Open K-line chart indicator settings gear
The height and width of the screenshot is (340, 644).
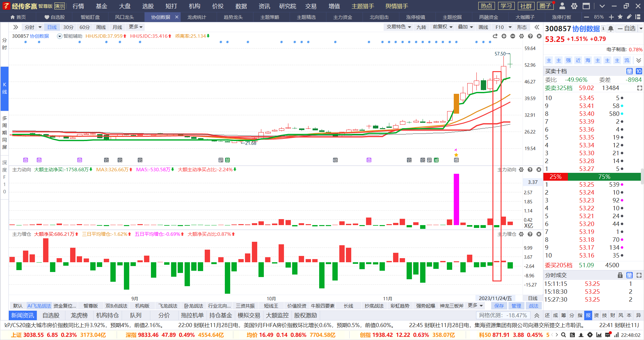pyautogui.click(x=521, y=36)
